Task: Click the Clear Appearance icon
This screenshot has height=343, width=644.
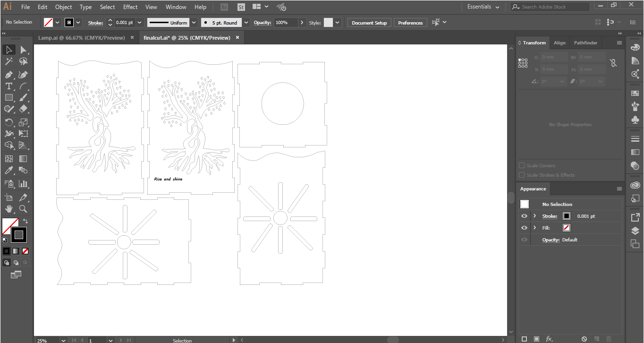Action: click(585, 339)
